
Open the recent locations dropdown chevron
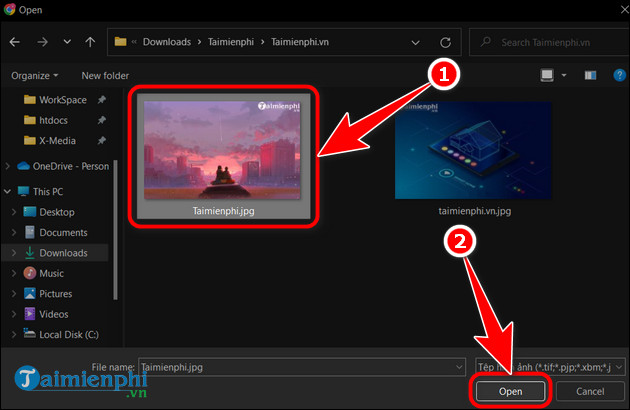tap(68, 43)
